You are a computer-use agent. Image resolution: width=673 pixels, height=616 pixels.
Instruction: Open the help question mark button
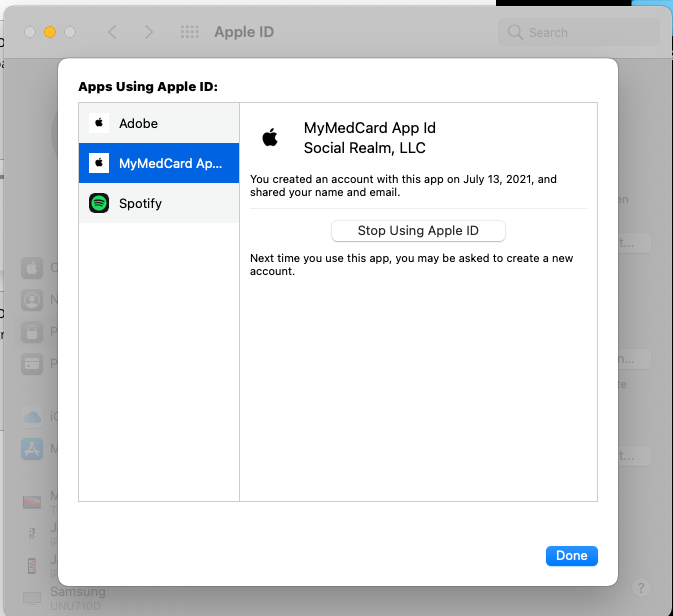click(x=641, y=588)
